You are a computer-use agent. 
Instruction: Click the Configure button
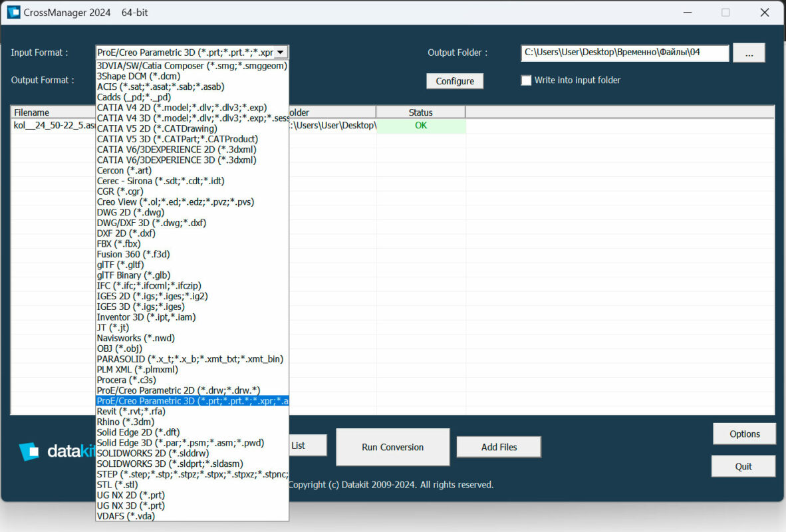pos(455,80)
